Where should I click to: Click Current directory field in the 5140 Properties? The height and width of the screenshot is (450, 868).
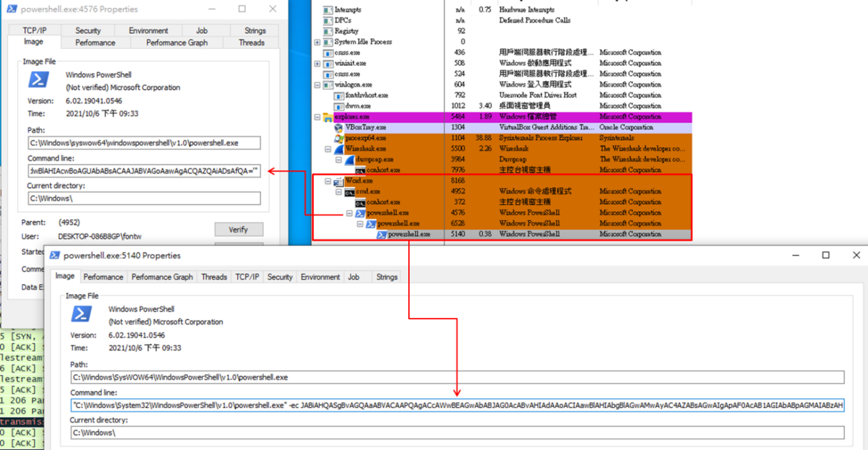click(x=458, y=432)
